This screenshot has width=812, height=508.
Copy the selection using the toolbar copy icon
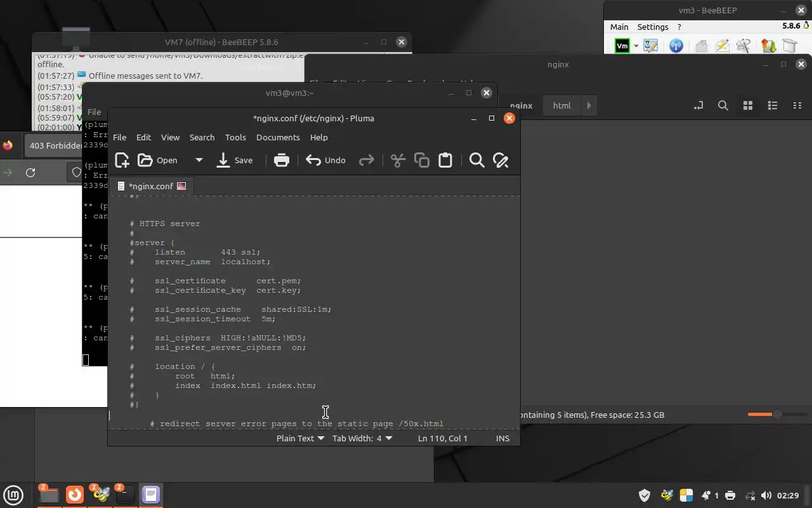coord(421,160)
